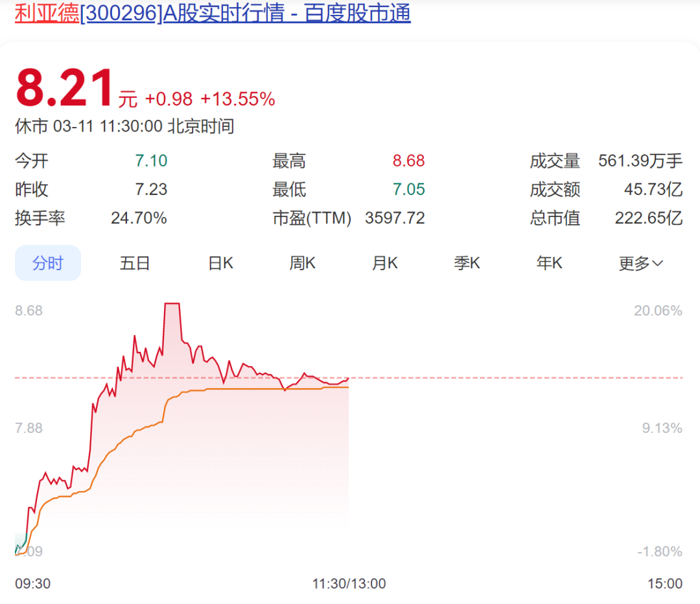Click the 最高 value 8.68

(x=408, y=161)
